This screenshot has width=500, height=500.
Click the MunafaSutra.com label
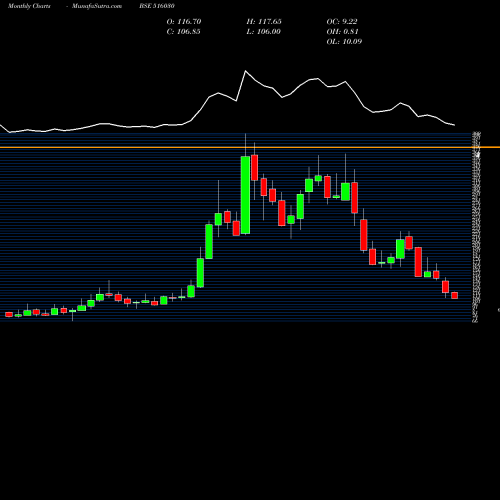click(97, 6)
